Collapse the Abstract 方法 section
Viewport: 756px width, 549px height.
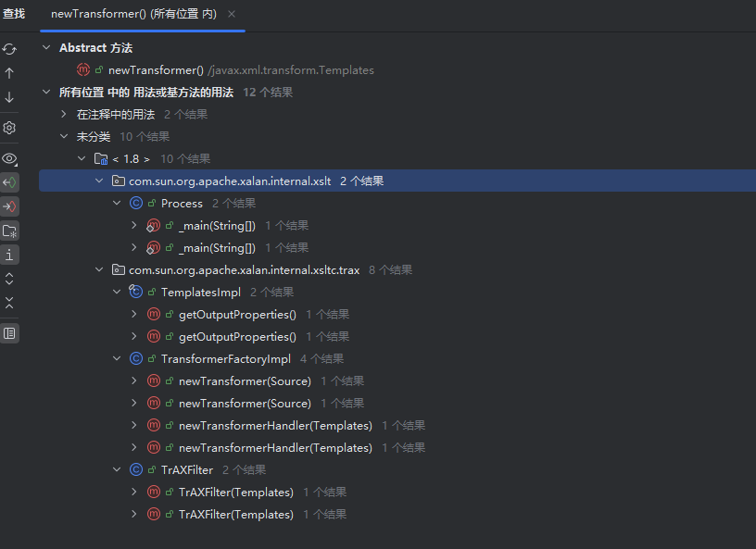coord(46,47)
